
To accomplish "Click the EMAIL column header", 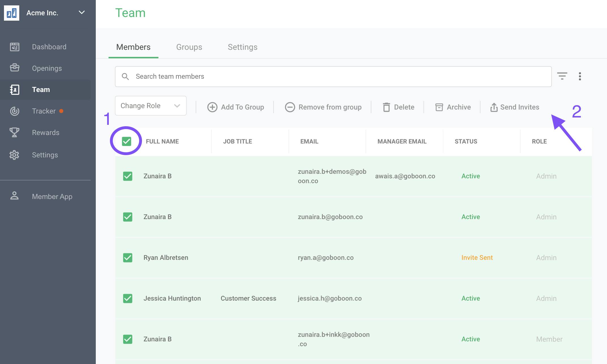I will click(x=309, y=141).
